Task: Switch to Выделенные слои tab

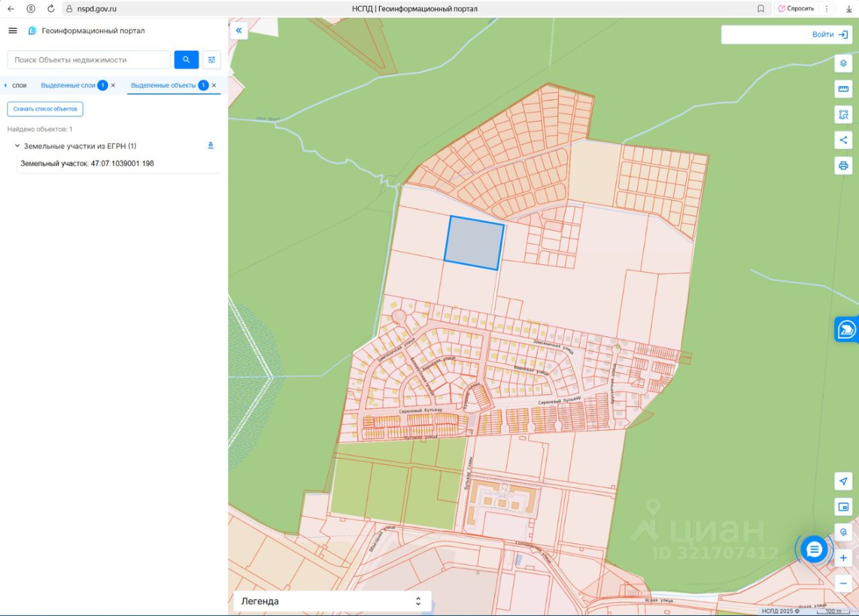Action: pyautogui.click(x=68, y=85)
